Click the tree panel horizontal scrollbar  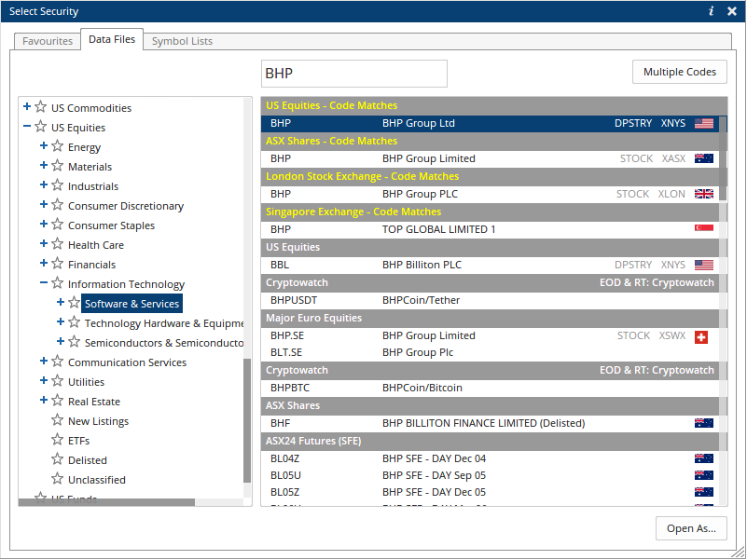click(x=106, y=502)
